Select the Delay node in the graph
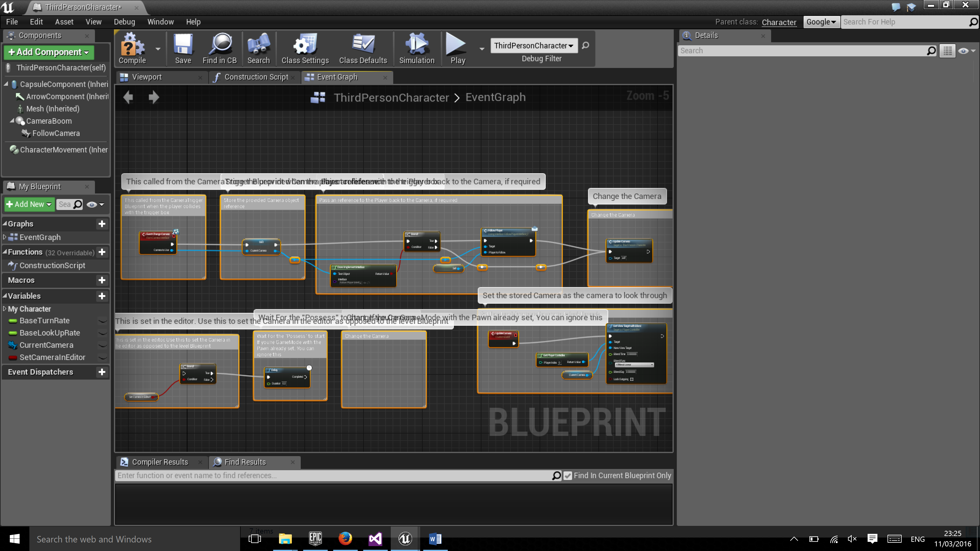980x551 pixels. click(287, 377)
